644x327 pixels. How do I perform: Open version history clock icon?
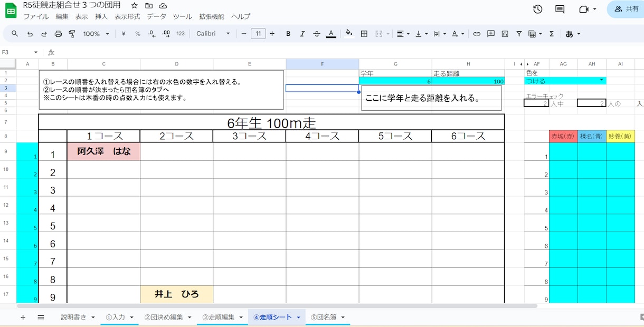pos(538,9)
